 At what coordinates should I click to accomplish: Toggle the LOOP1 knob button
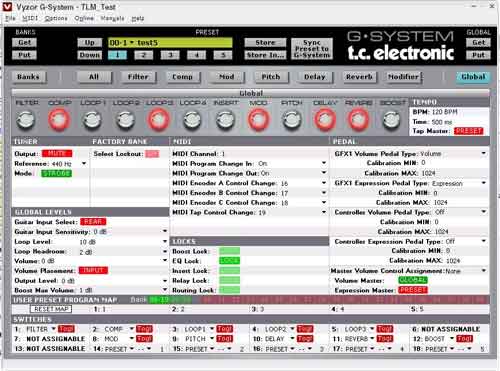92,120
